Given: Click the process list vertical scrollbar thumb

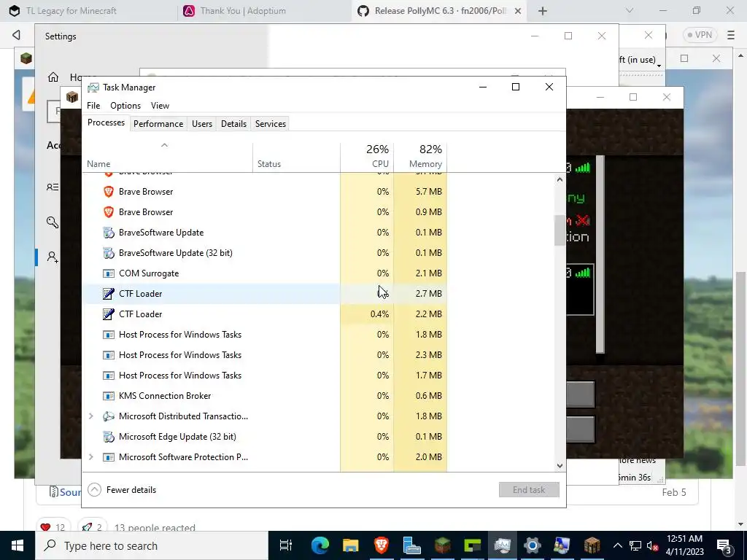Looking at the screenshot, I should coord(560,230).
